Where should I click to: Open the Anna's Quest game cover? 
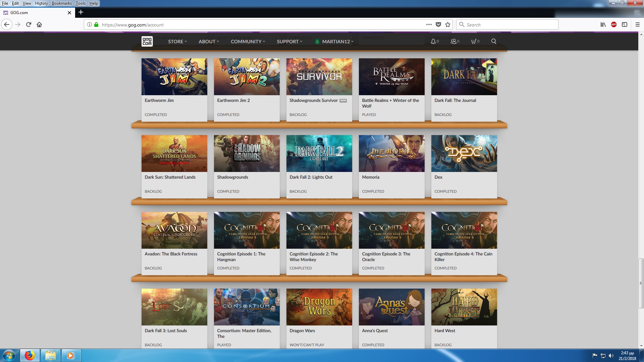point(391,307)
